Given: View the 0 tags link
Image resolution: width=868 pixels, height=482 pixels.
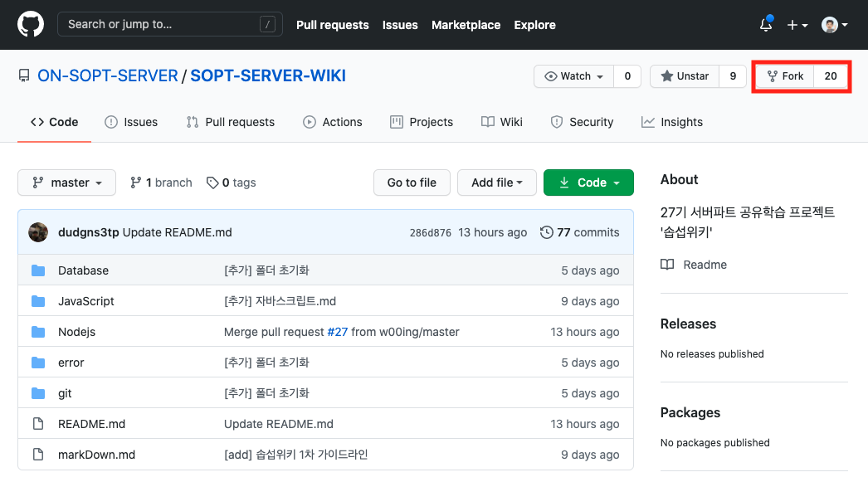Looking at the screenshot, I should (x=231, y=183).
